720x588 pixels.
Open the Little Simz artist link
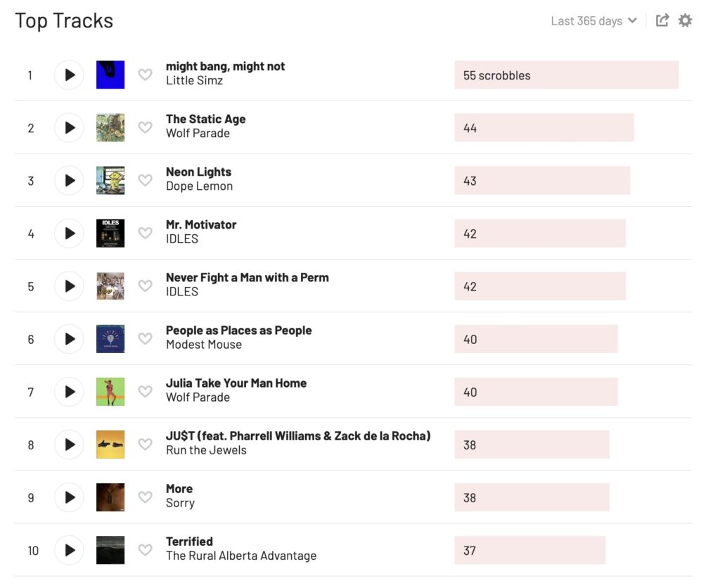(194, 80)
